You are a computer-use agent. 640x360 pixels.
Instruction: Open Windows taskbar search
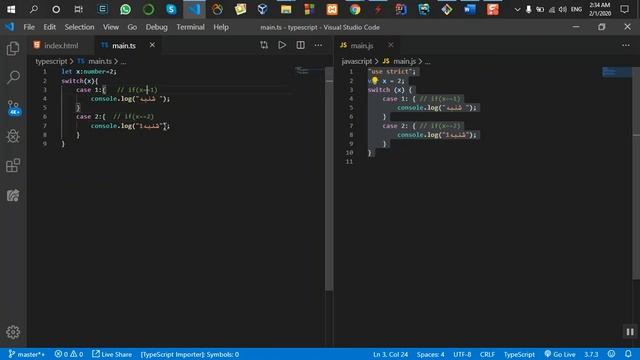pyautogui.click(x=33, y=9)
